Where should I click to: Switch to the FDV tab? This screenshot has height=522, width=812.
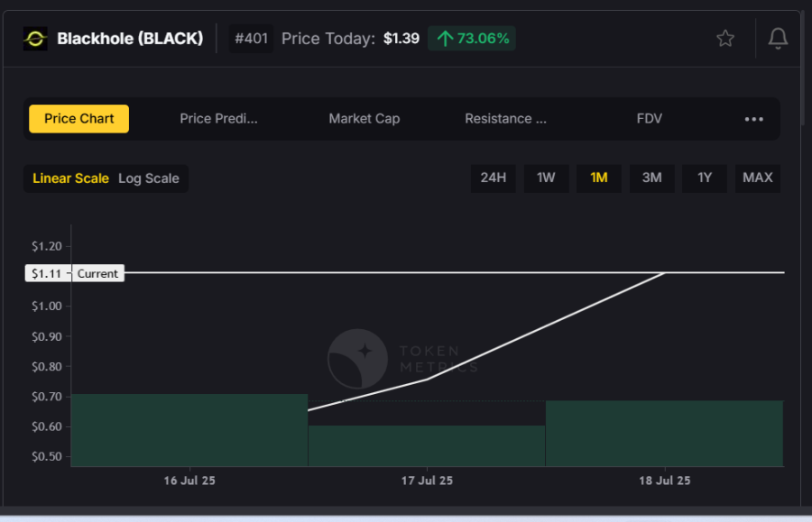click(650, 119)
